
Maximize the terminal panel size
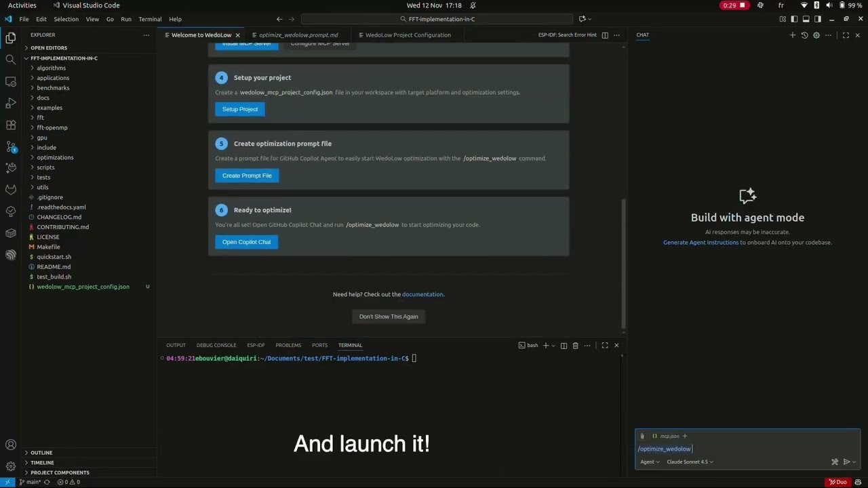pos(605,346)
